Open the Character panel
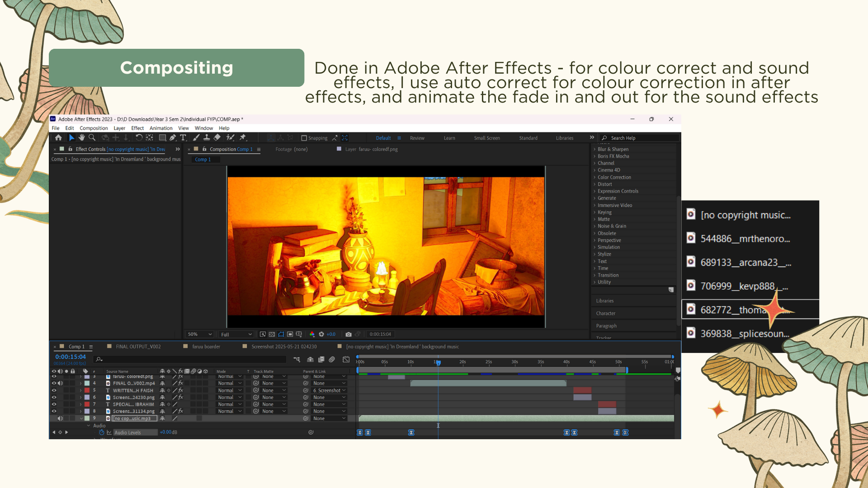The image size is (868, 488). 606,314
